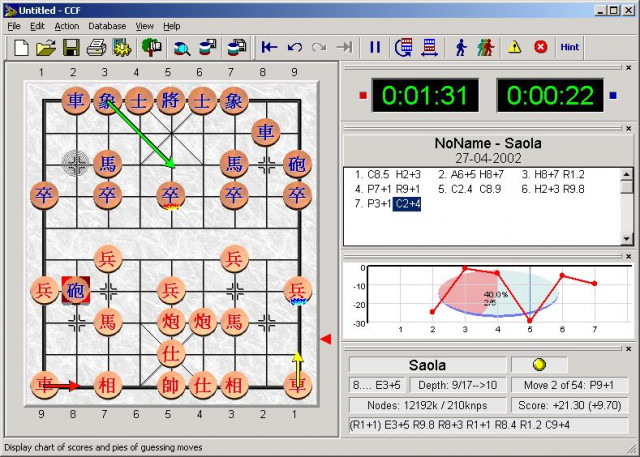
Task: Open the opening book tree icon
Action: tap(152, 47)
